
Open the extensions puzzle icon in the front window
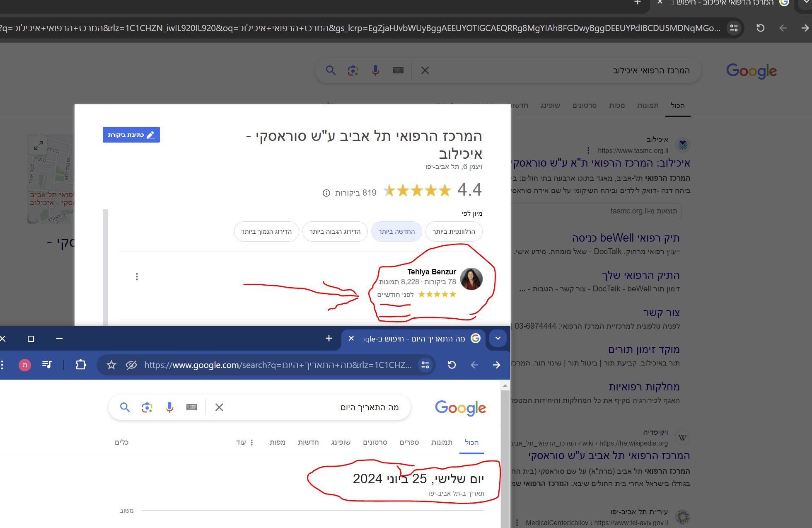[x=81, y=365]
